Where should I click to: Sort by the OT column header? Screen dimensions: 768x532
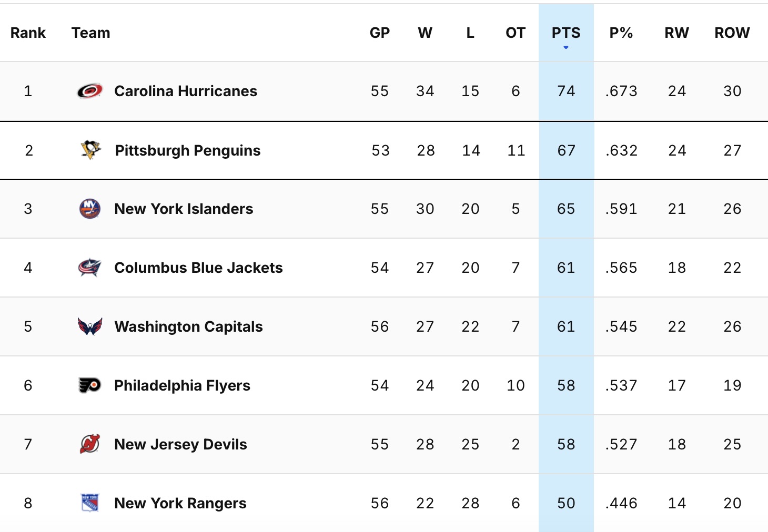(x=516, y=33)
